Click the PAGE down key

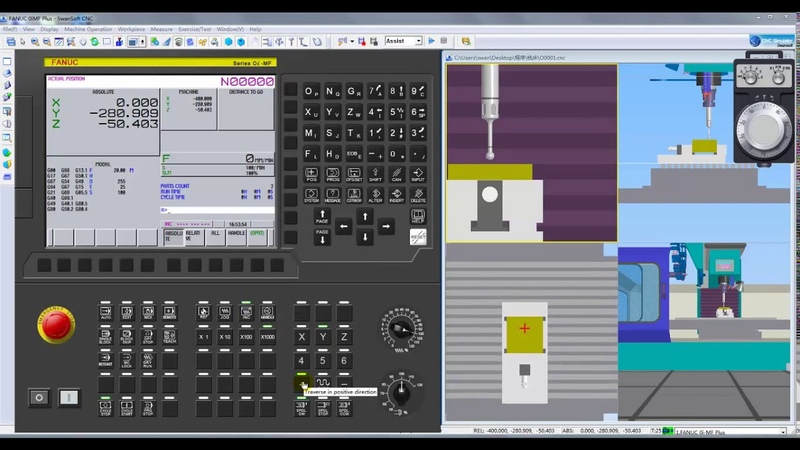pos(322,237)
